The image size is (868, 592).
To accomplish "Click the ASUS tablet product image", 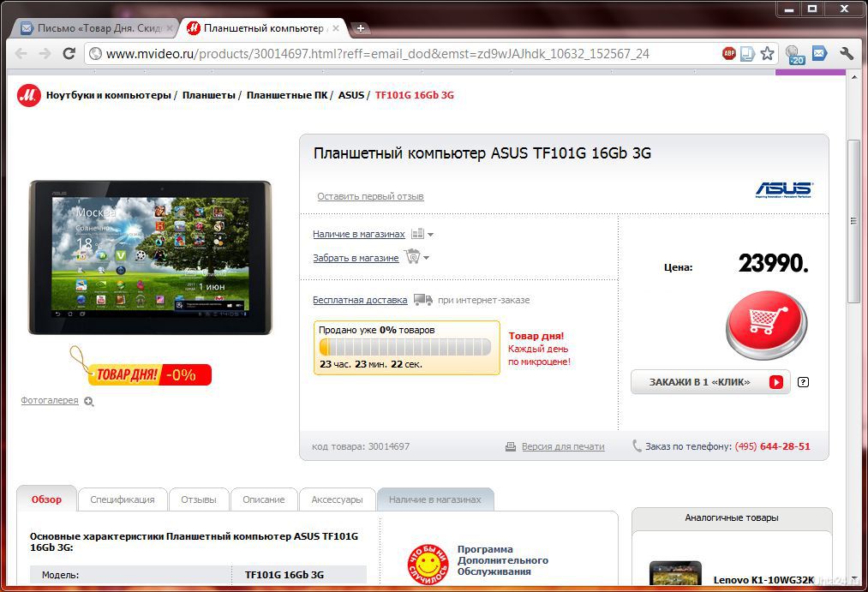I will [x=150, y=257].
